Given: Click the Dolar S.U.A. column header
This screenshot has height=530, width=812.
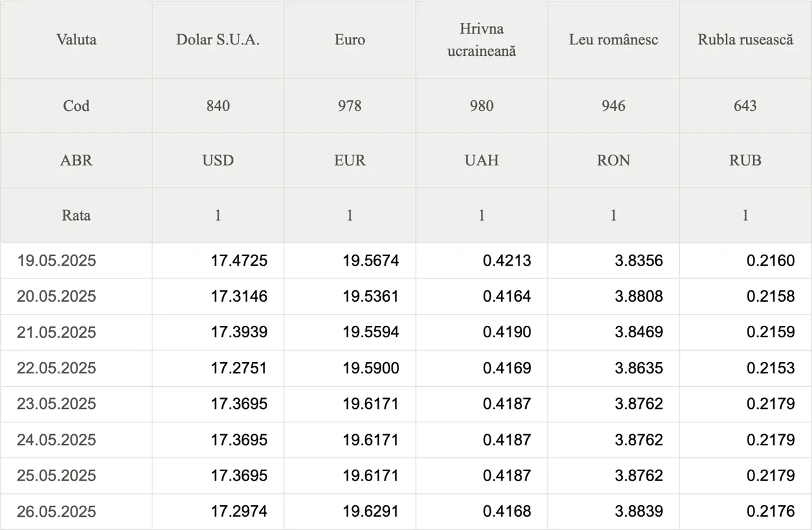Looking at the screenshot, I should click(218, 40).
